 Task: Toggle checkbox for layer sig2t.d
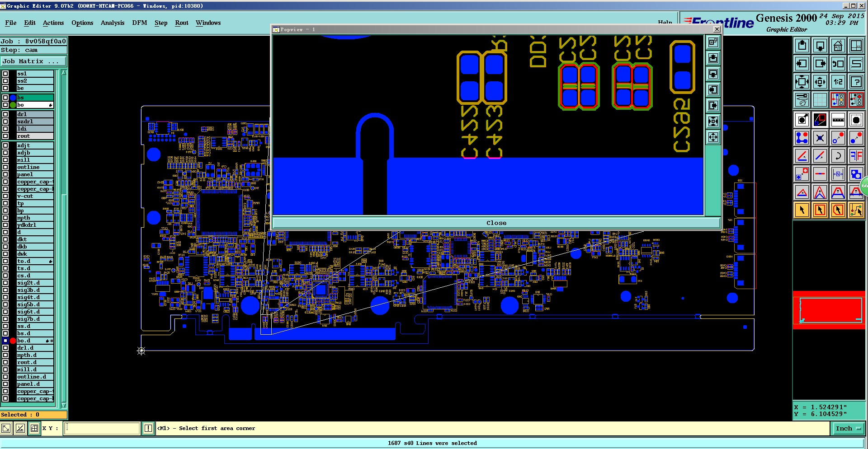5,283
